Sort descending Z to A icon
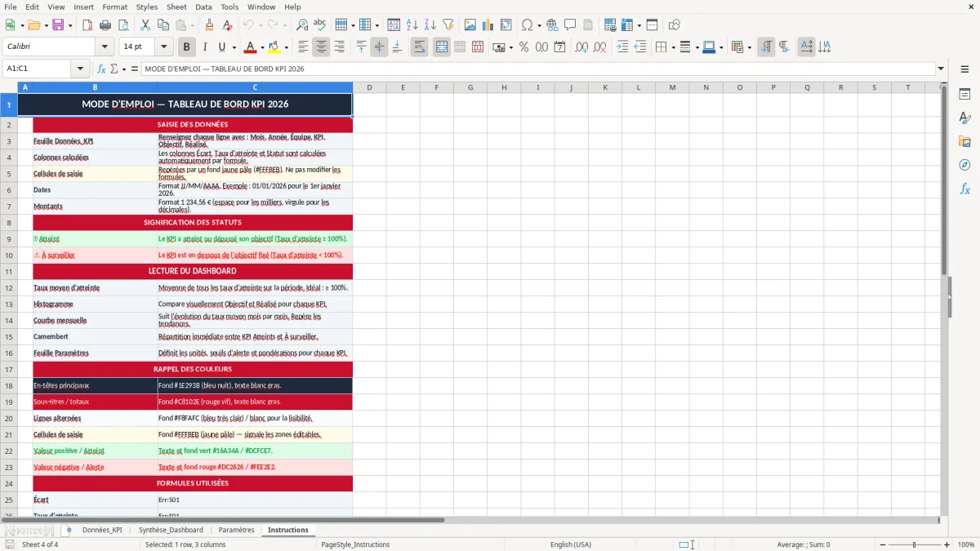 point(430,25)
